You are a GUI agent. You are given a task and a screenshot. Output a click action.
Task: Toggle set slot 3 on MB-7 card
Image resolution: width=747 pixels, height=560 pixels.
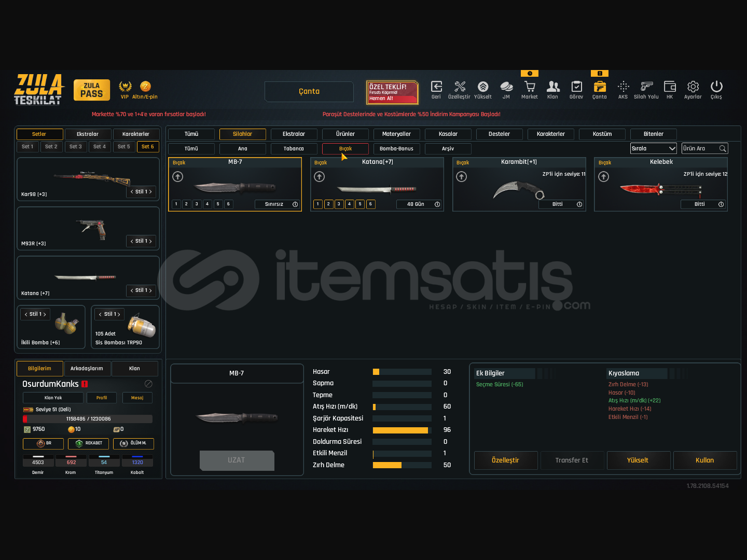coord(197,204)
